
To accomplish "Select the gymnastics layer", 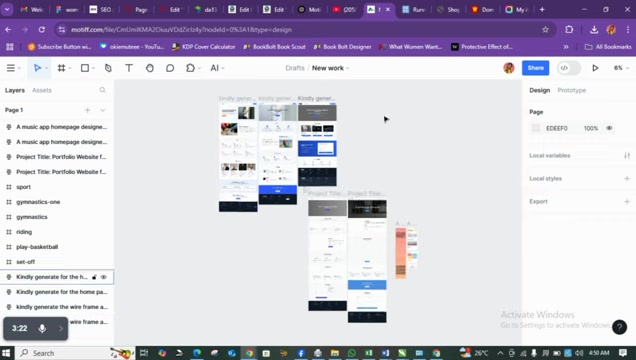I will tap(57, 217).
